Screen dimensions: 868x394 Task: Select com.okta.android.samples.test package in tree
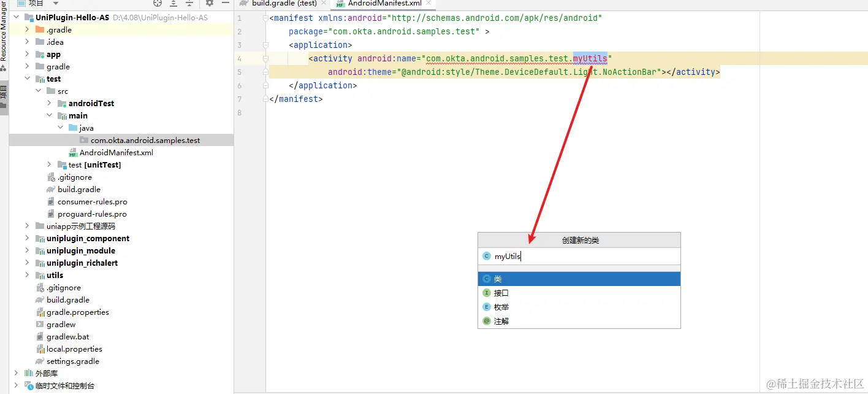point(145,140)
